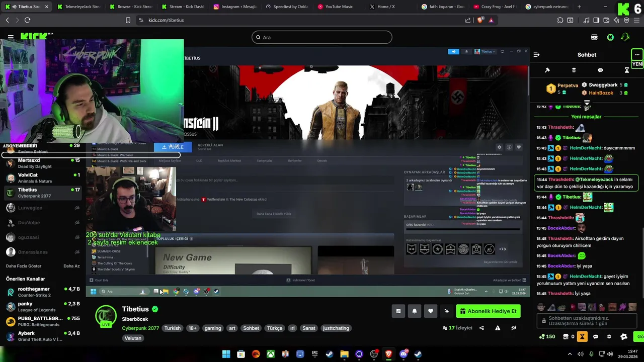Open File Explorer from the taskbar
This screenshot has height=362, width=644.
pyautogui.click(x=345, y=354)
